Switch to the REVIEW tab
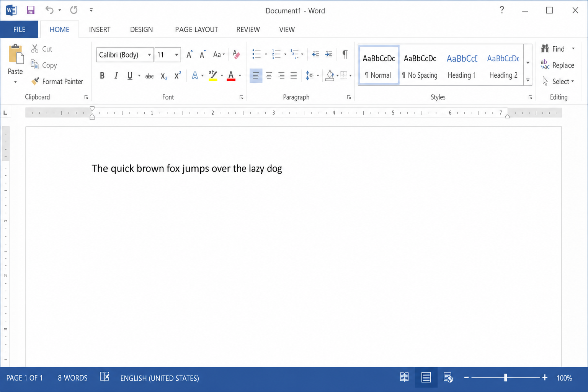Image resolution: width=588 pixels, height=392 pixels. coord(248,29)
